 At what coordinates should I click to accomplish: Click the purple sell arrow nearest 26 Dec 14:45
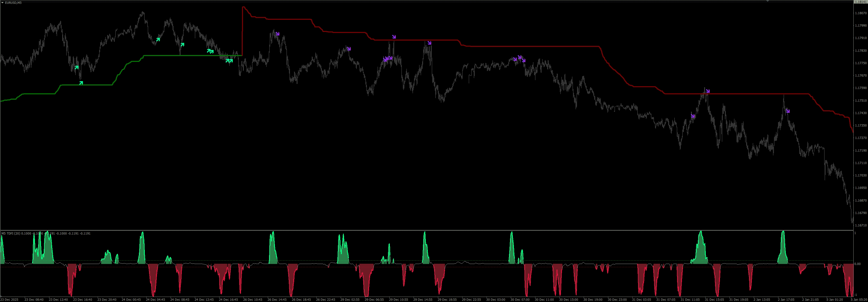[277, 34]
